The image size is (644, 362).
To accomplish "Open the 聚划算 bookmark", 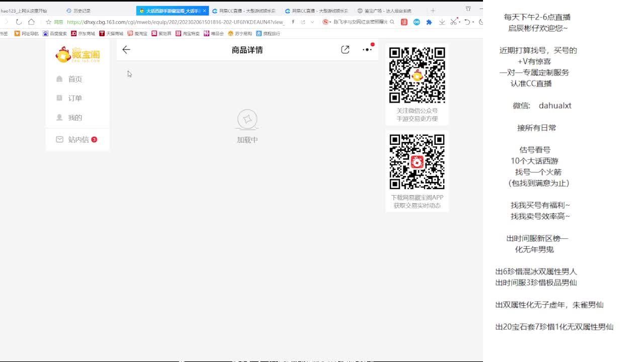I will [162, 34].
